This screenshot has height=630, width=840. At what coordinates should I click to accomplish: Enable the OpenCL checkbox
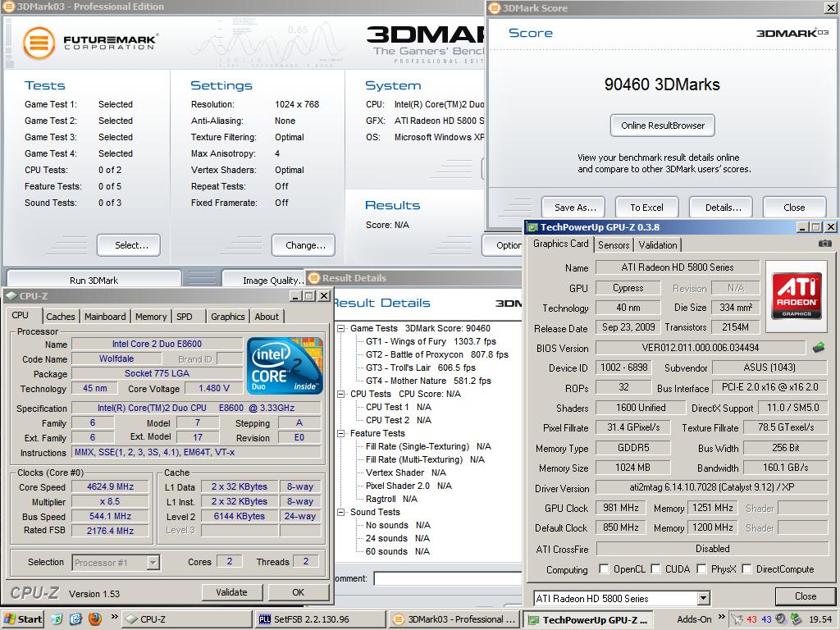point(604,569)
